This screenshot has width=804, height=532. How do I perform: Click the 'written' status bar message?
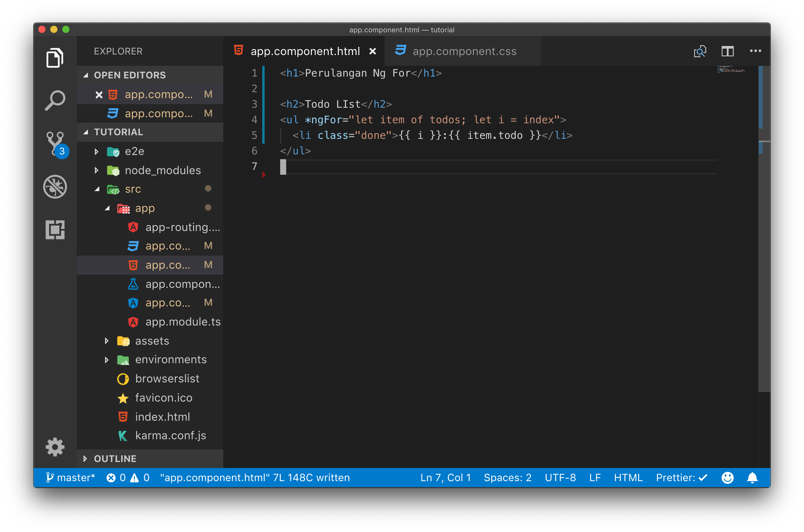pos(254,478)
